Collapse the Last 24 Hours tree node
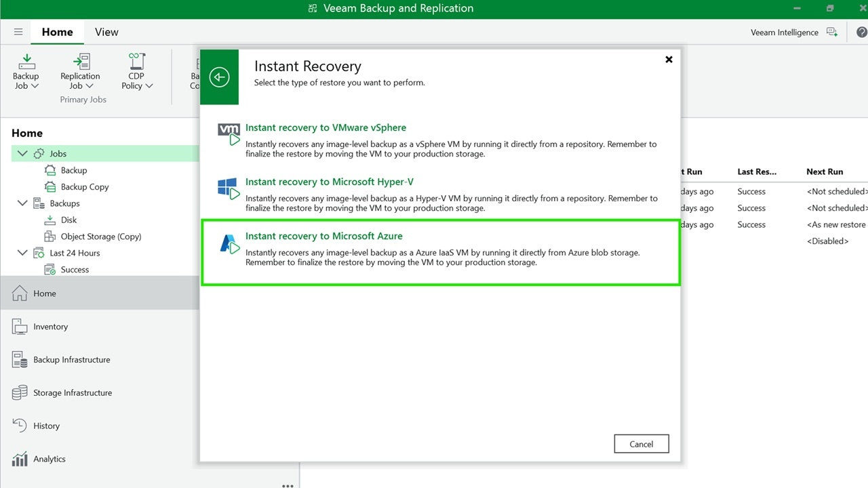 tap(22, 253)
